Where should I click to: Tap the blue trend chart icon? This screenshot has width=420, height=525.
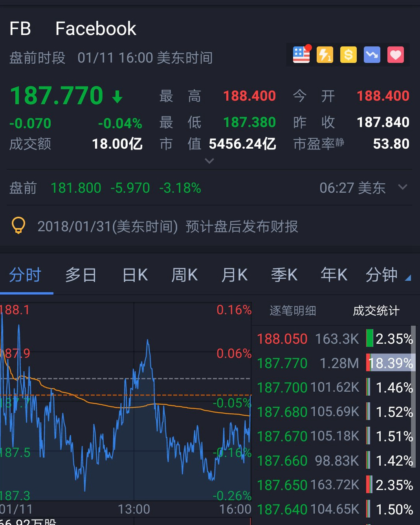tap(372, 55)
